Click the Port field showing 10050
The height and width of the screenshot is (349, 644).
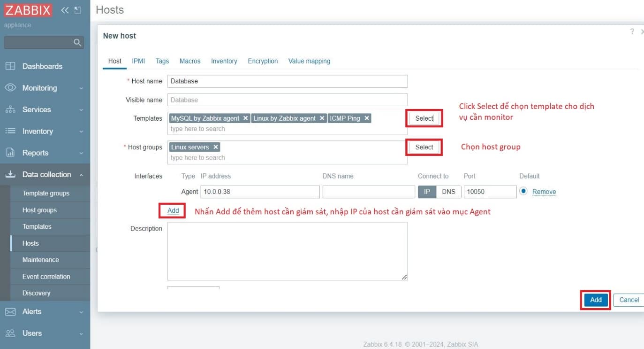coord(490,192)
